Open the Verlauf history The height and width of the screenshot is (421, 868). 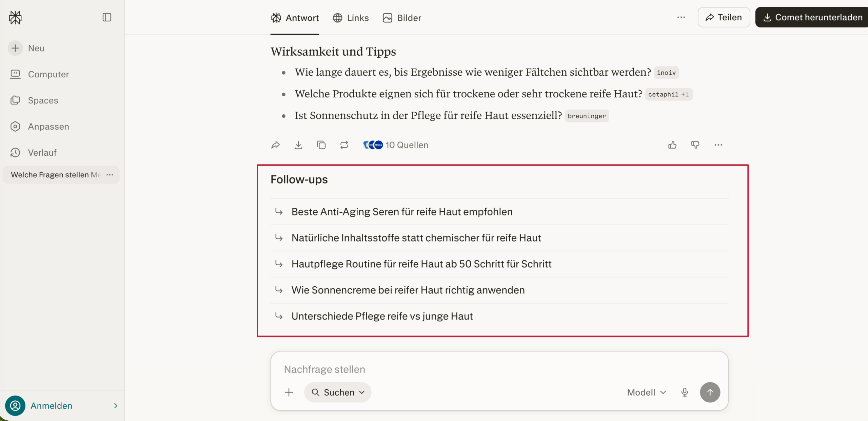[x=33, y=153]
